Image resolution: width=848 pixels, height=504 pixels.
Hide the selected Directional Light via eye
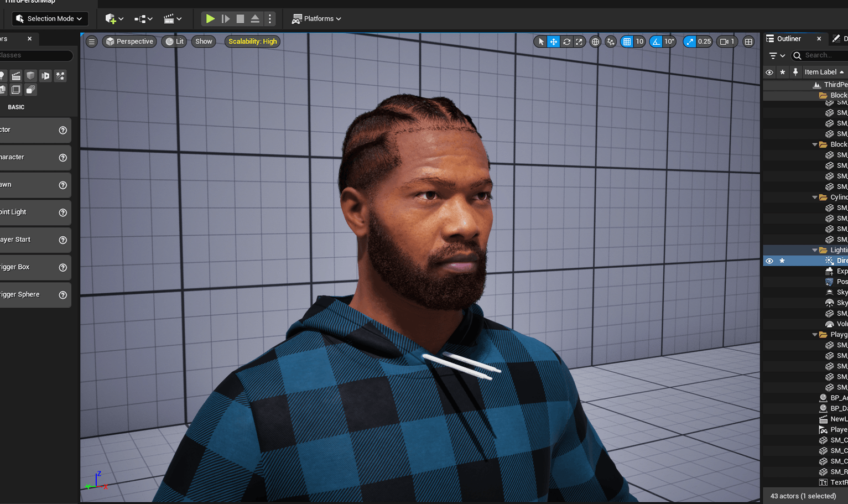(769, 261)
